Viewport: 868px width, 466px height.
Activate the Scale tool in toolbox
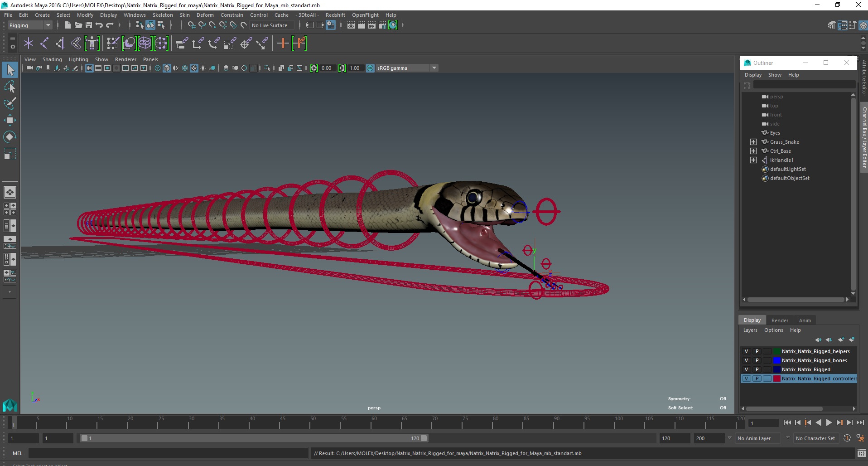pos(10,154)
